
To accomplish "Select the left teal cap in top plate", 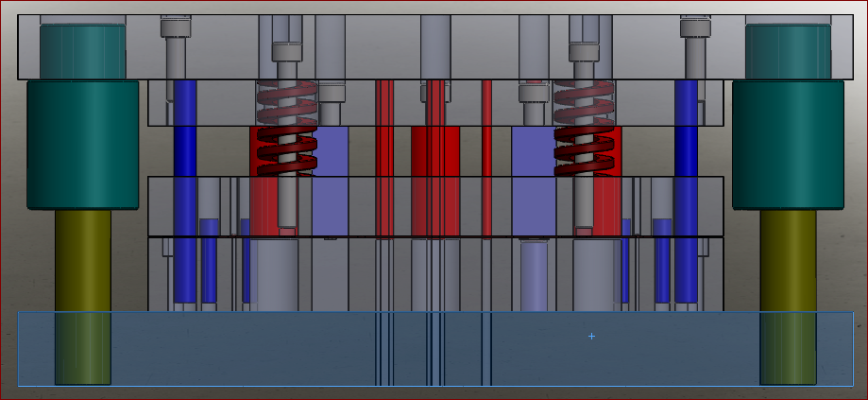I will click(x=82, y=51).
